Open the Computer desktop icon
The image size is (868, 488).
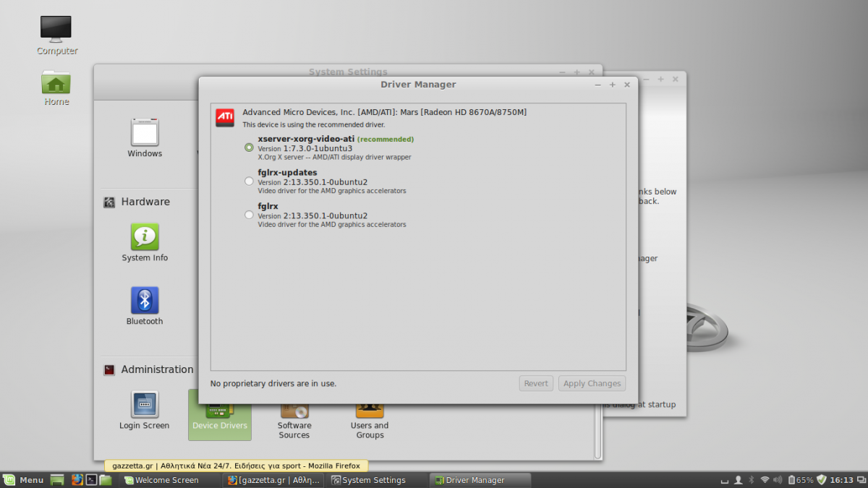pyautogui.click(x=56, y=35)
